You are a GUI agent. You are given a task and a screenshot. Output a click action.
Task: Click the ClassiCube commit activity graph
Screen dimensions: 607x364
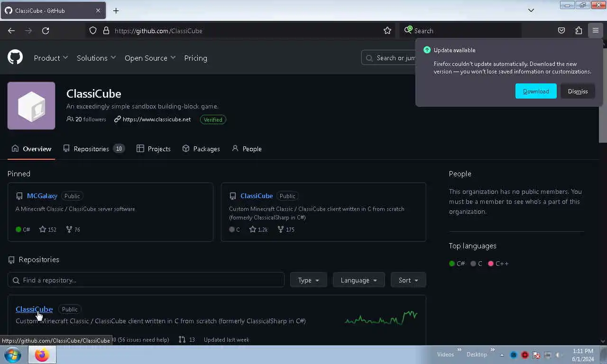[x=381, y=317]
